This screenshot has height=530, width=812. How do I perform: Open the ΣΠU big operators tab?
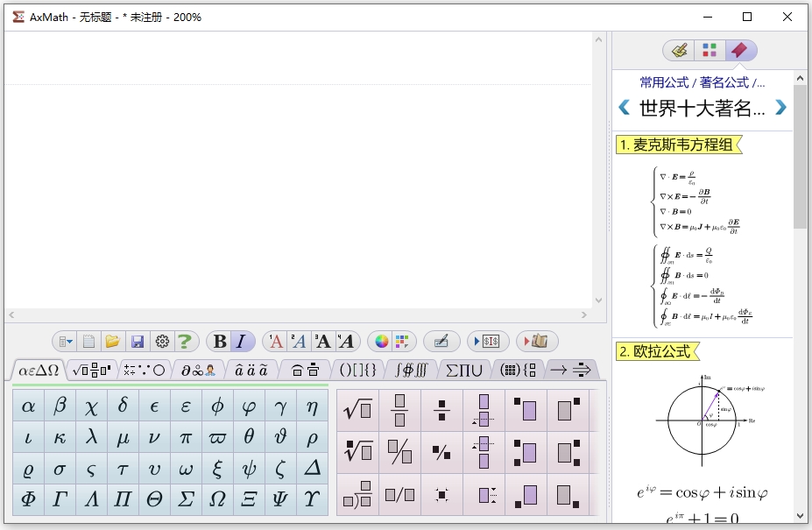coord(464,370)
